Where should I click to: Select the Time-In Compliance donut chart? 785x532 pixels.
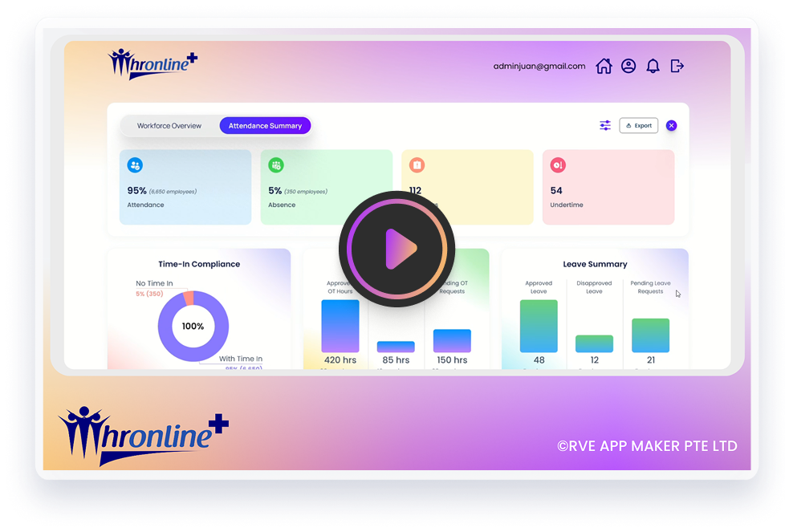[193, 325]
